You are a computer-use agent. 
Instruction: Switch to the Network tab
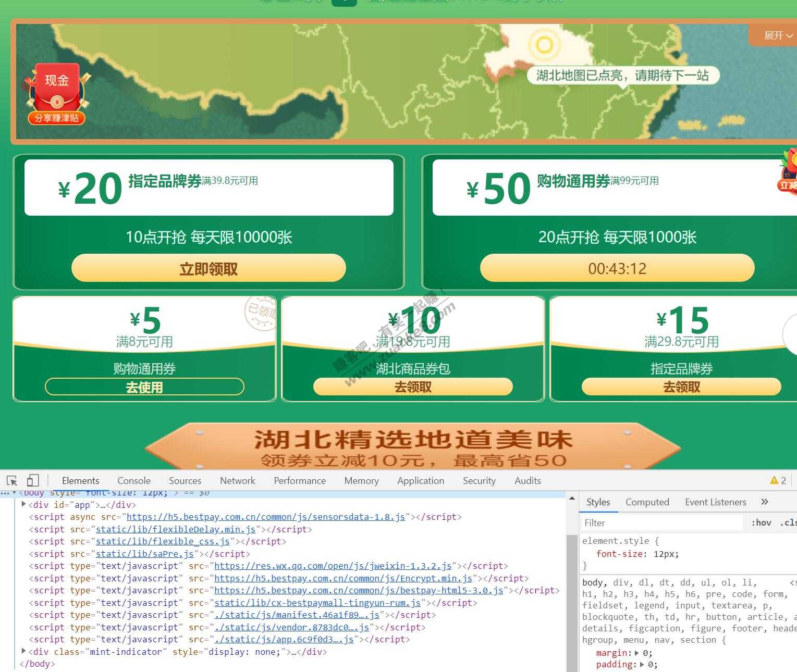pos(238,480)
